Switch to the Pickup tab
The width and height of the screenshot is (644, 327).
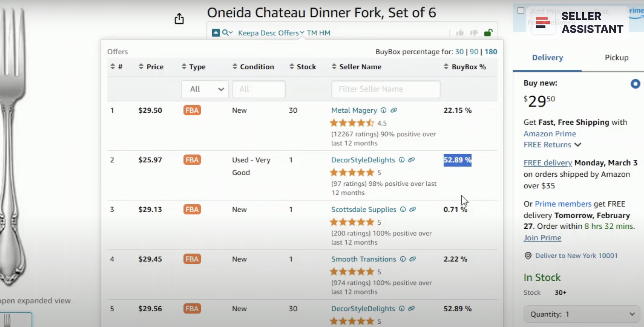tap(616, 57)
